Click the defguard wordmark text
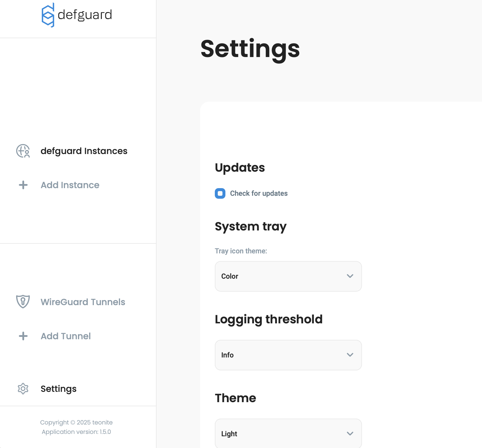The width and height of the screenshot is (482, 448). (x=85, y=15)
